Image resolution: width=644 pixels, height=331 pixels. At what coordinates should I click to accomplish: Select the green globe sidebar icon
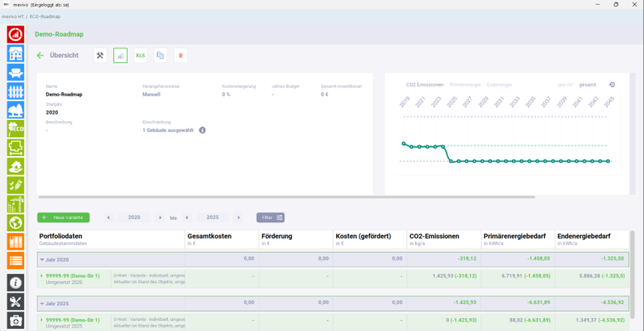pyautogui.click(x=16, y=223)
